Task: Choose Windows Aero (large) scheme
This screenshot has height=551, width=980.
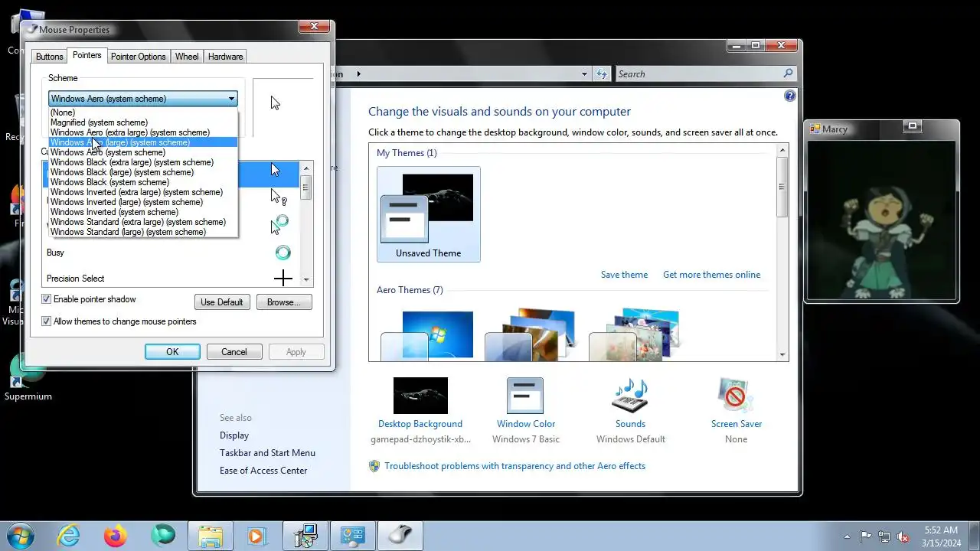Action: [x=143, y=142]
